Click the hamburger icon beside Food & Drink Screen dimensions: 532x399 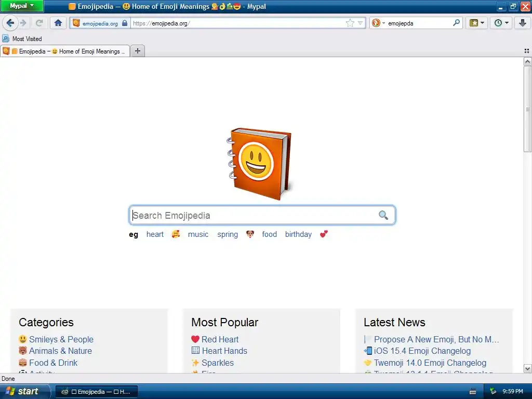[23, 362]
